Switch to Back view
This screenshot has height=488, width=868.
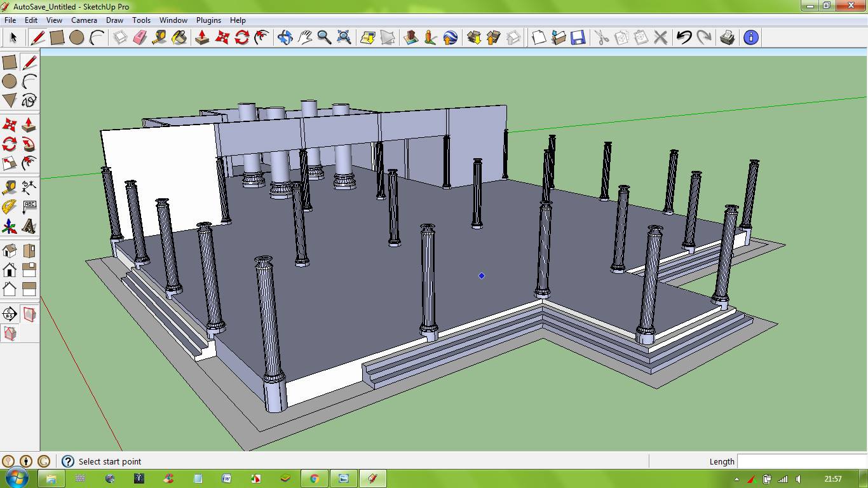10,289
